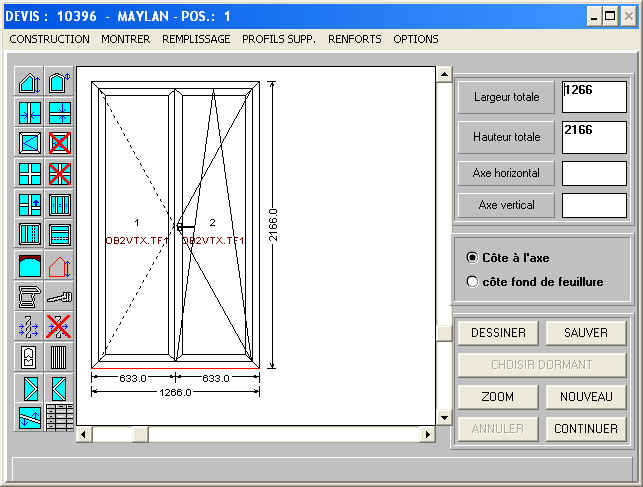Click the Axe horizontal button
643x487 pixels.
tap(506, 173)
